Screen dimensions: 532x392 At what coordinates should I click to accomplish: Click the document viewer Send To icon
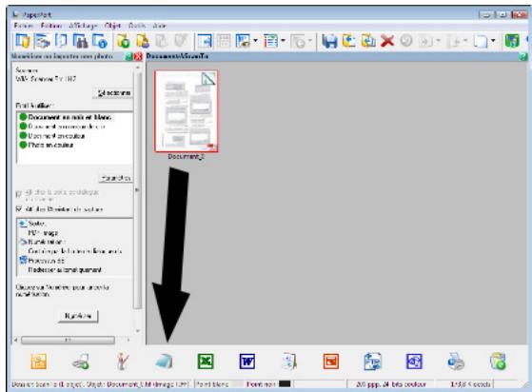[289, 362]
